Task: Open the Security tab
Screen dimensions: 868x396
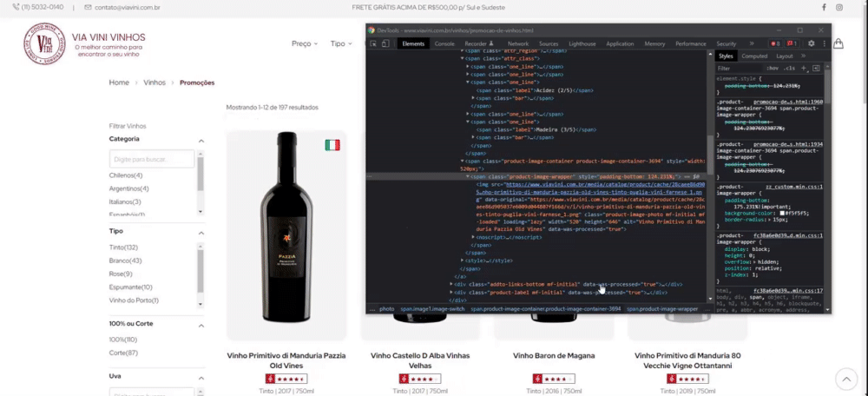Action: coord(727,43)
